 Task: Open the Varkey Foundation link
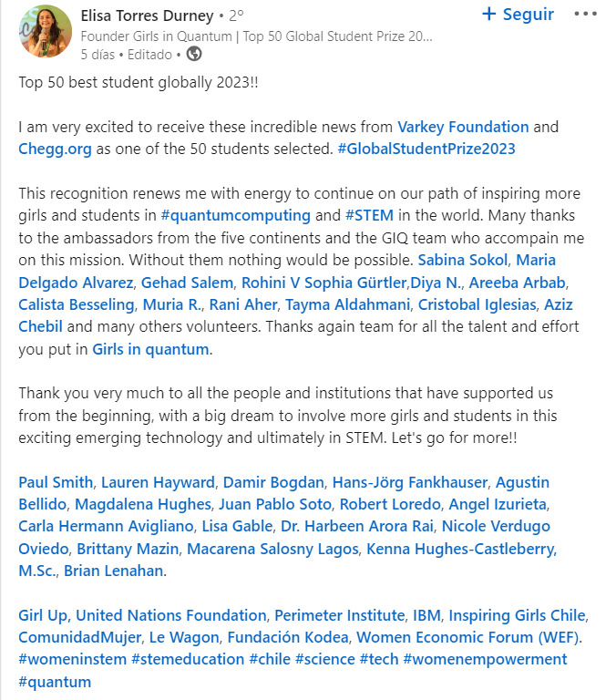click(463, 127)
